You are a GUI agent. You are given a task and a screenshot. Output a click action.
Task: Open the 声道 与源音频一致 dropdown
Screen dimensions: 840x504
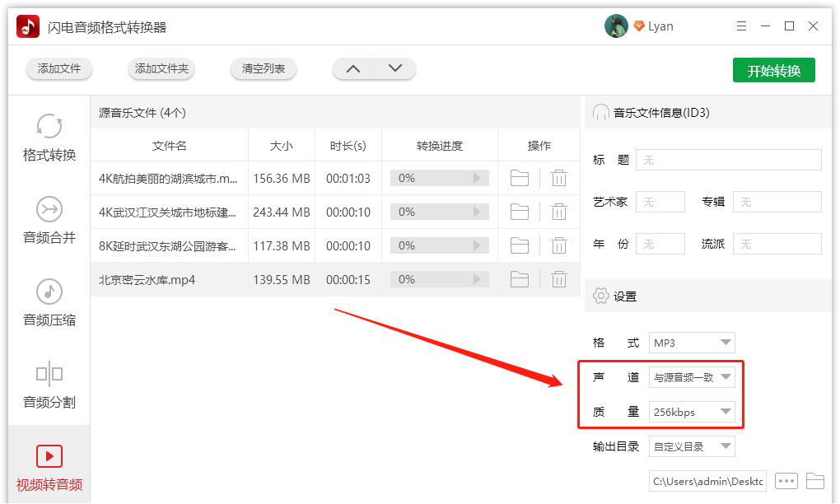click(x=692, y=377)
